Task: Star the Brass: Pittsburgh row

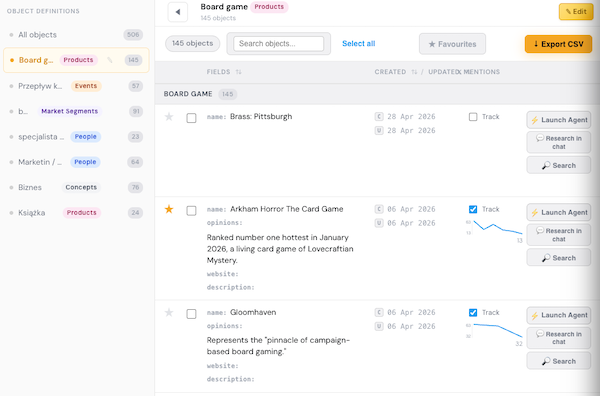Action: point(169,117)
